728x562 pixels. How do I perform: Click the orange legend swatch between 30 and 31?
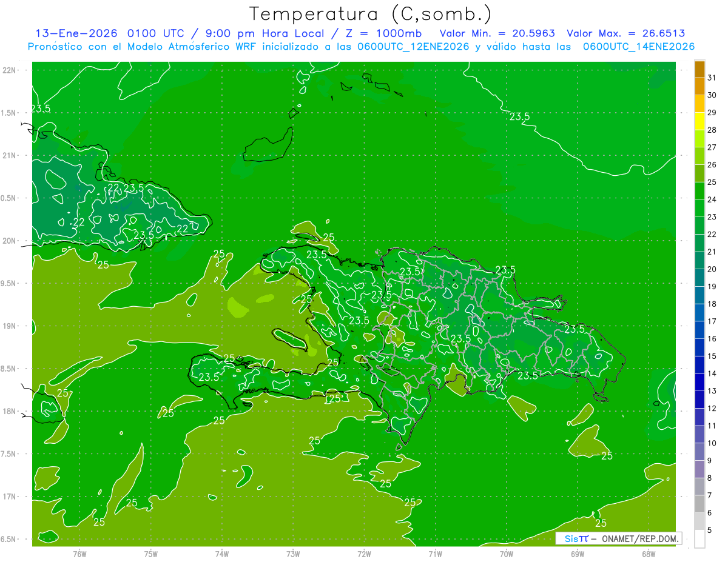700,87
